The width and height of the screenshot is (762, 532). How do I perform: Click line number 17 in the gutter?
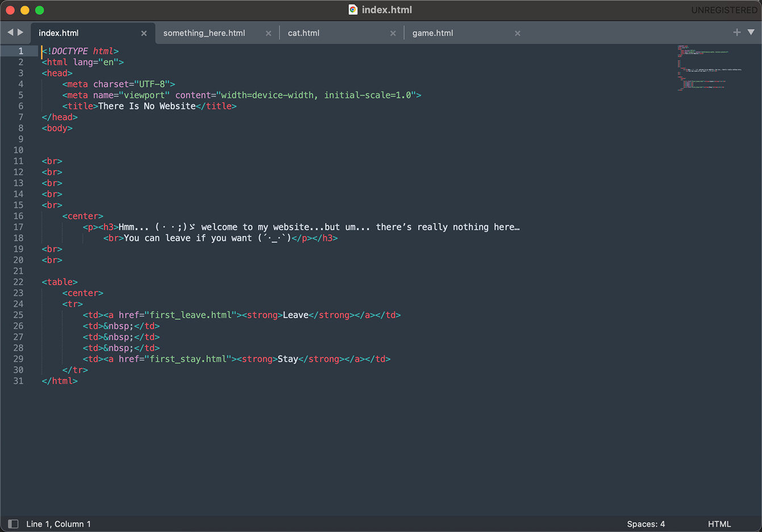click(x=18, y=227)
